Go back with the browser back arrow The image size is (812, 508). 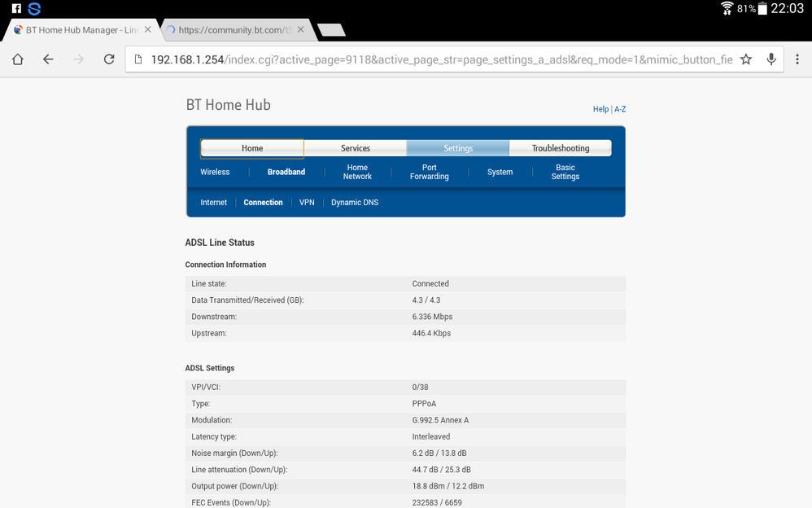[48, 59]
